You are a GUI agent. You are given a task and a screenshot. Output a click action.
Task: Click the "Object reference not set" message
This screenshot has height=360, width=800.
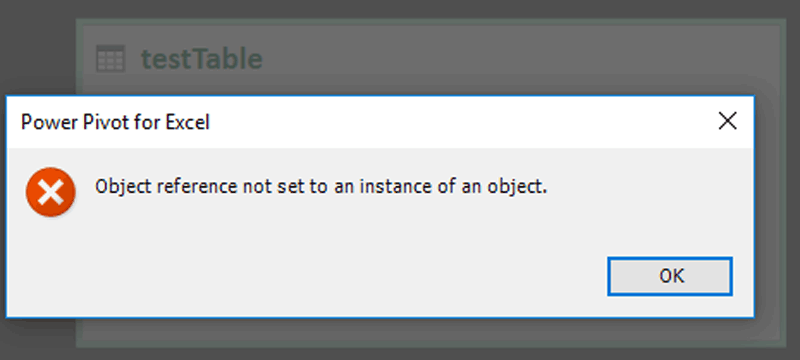[321, 187]
